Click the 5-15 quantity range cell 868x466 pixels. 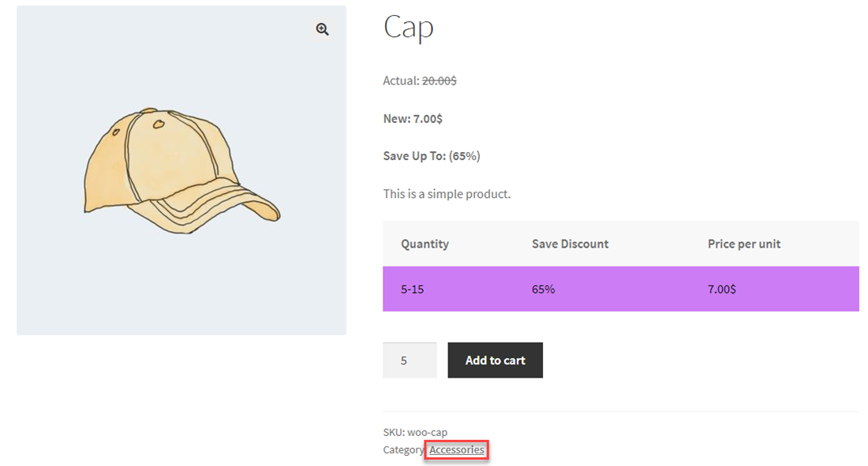[412, 289]
